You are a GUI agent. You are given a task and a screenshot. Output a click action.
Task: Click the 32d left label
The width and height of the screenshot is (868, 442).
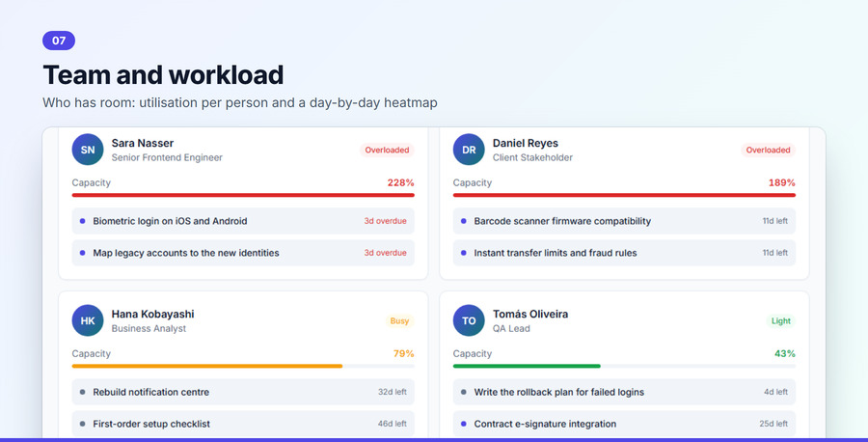[x=393, y=392]
